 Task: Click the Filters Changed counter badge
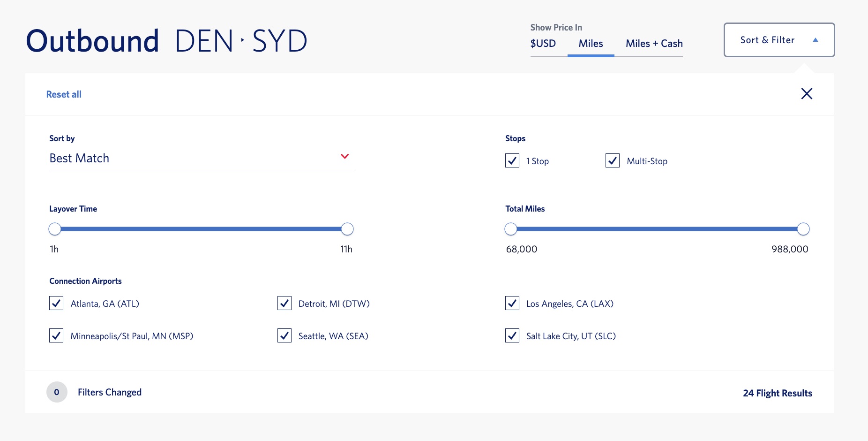(57, 392)
